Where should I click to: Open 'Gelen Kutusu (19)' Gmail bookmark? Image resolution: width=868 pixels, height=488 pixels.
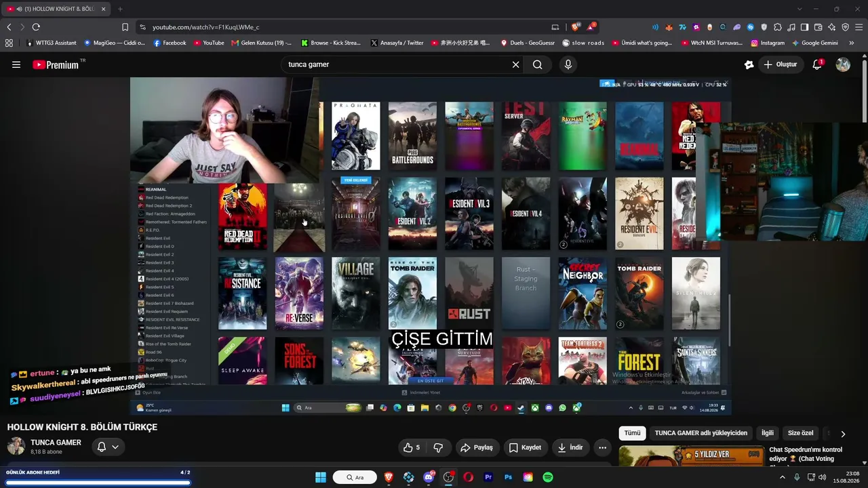click(261, 43)
